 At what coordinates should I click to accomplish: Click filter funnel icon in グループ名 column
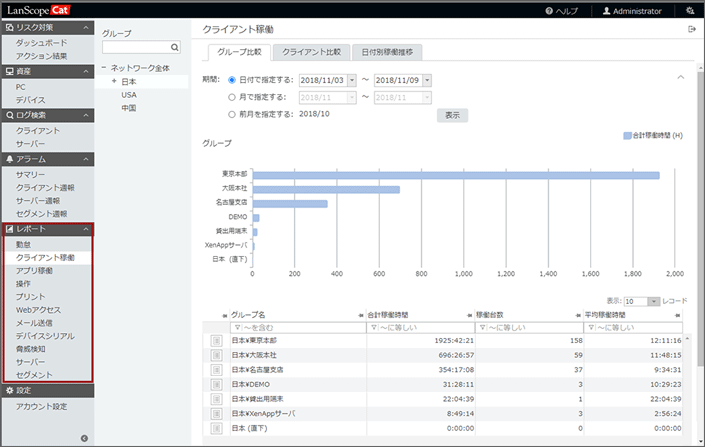236,327
